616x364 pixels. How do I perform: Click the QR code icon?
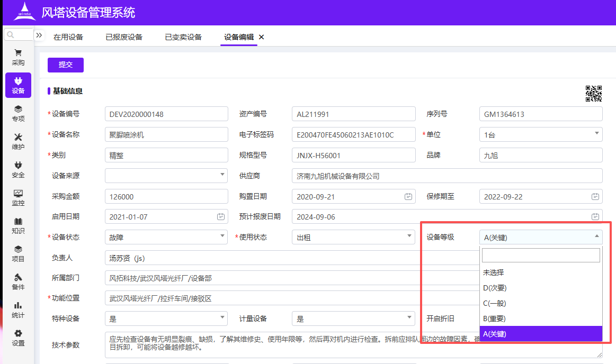click(593, 94)
